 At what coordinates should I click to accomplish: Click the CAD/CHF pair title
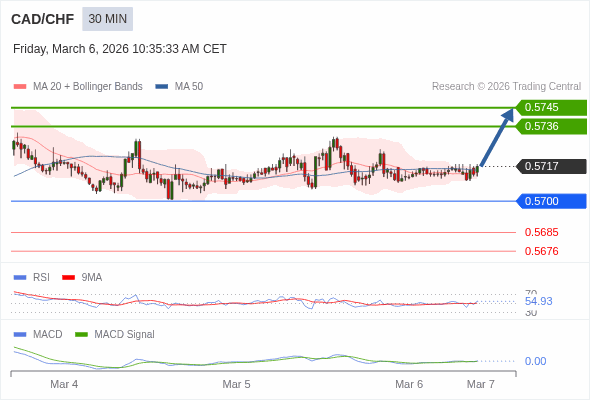(x=43, y=19)
